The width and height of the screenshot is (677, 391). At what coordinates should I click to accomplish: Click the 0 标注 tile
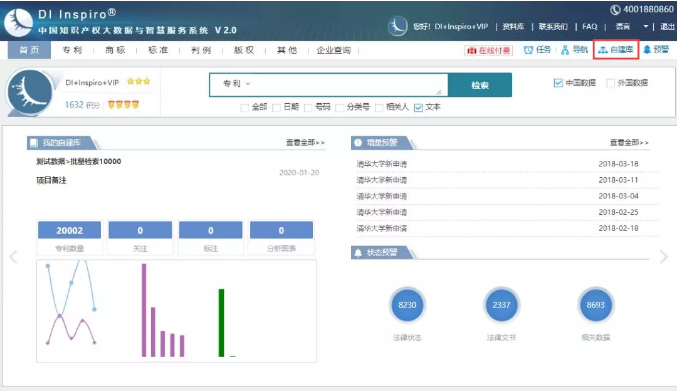(211, 238)
